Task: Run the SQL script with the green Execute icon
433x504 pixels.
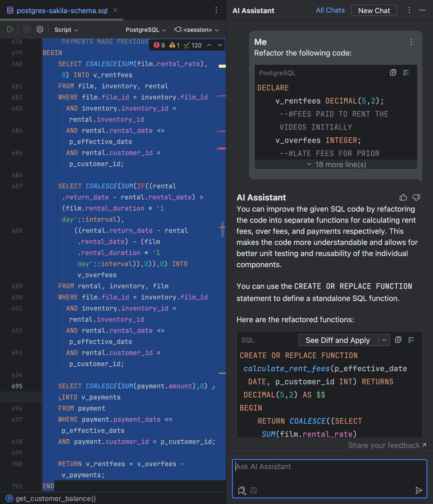Action: [10, 30]
